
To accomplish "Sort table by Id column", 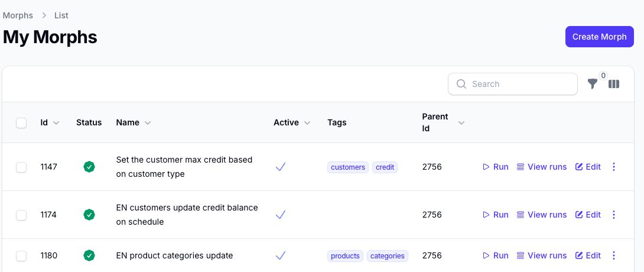I will [x=50, y=122].
